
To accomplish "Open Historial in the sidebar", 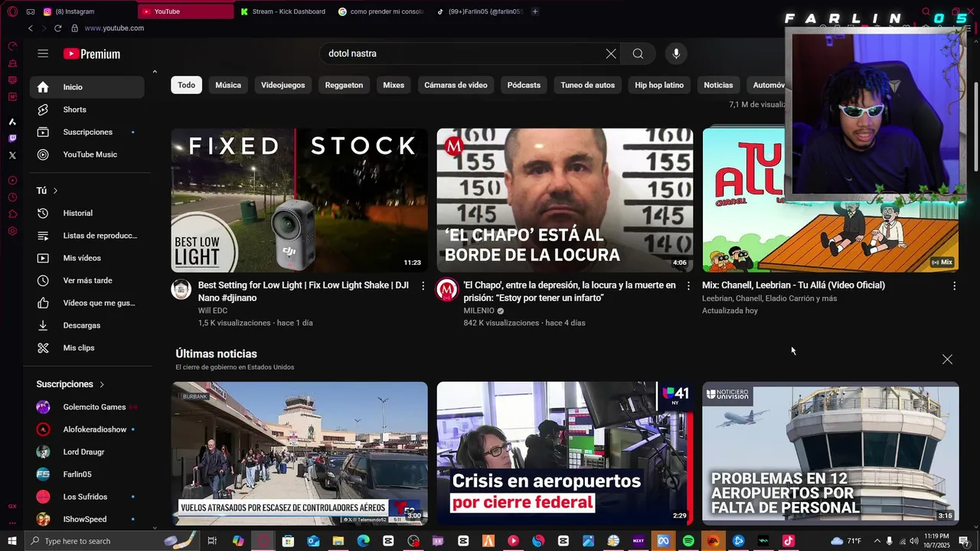I will [x=87, y=214].
